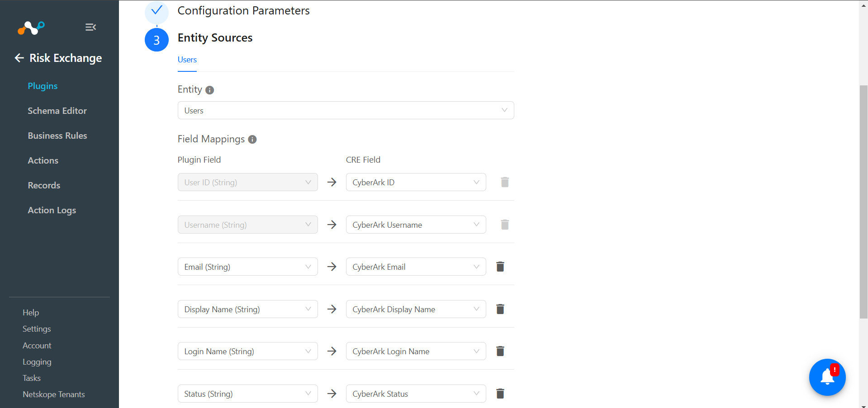Click the info icon next to Entity
The image size is (868, 408).
coord(209,90)
